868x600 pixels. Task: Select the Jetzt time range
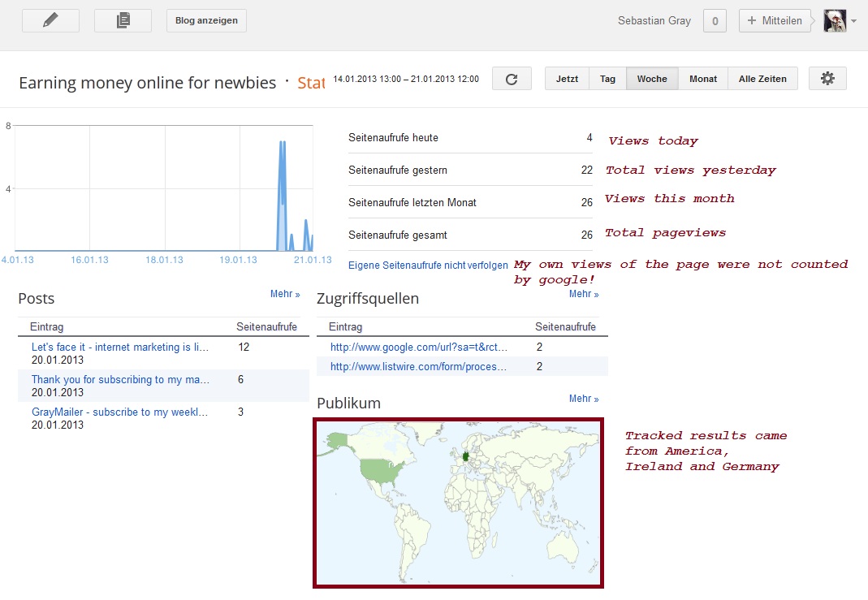(x=567, y=79)
